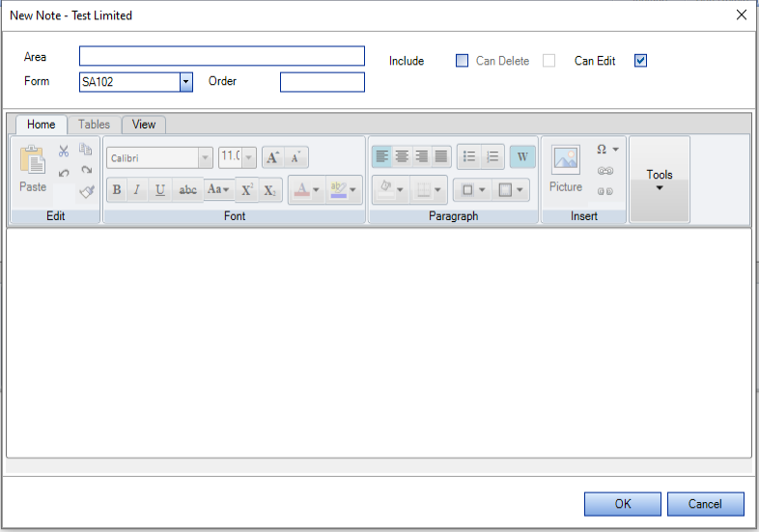The width and height of the screenshot is (759, 532).
Task: Apply subscript formatting
Action: 270,190
